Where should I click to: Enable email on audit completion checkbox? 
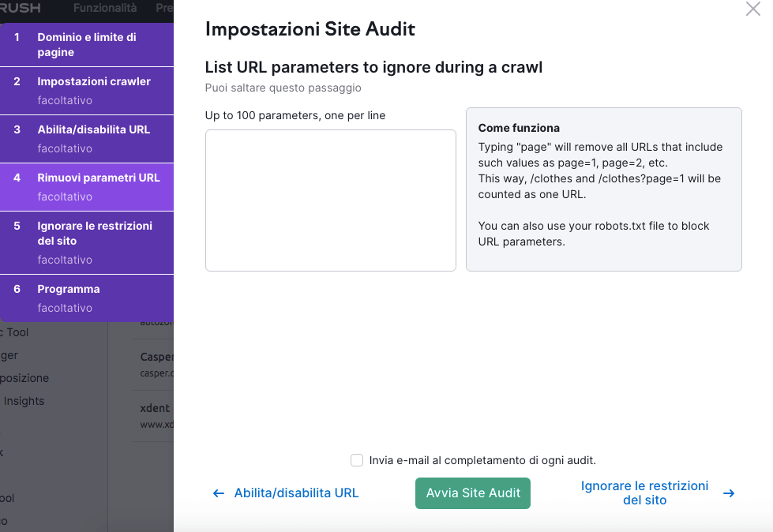pos(357,460)
